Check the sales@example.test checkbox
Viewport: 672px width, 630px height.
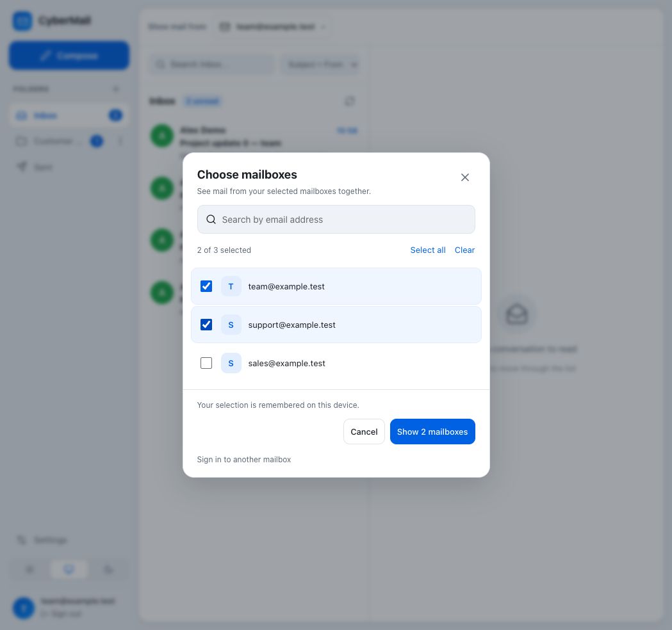tap(206, 363)
